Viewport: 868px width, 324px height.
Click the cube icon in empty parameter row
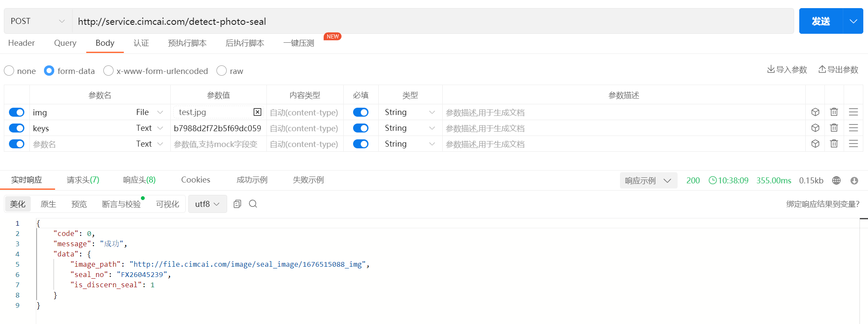click(x=815, y=144)
